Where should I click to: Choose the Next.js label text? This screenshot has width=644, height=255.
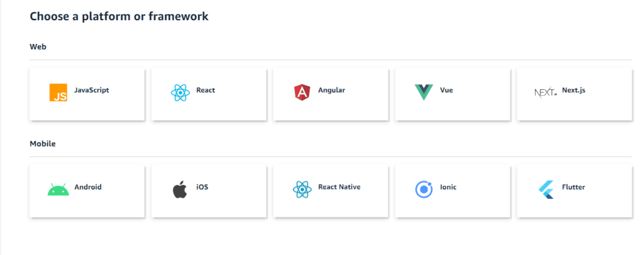click(x=574, y=90)
